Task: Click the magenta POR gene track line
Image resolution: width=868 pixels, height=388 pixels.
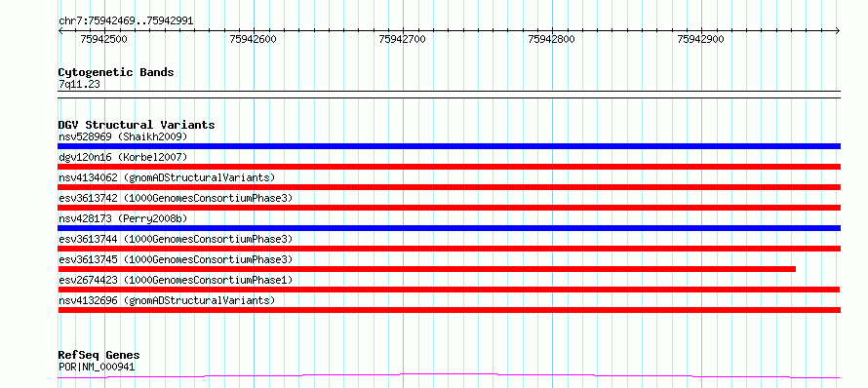Action: 449,376
